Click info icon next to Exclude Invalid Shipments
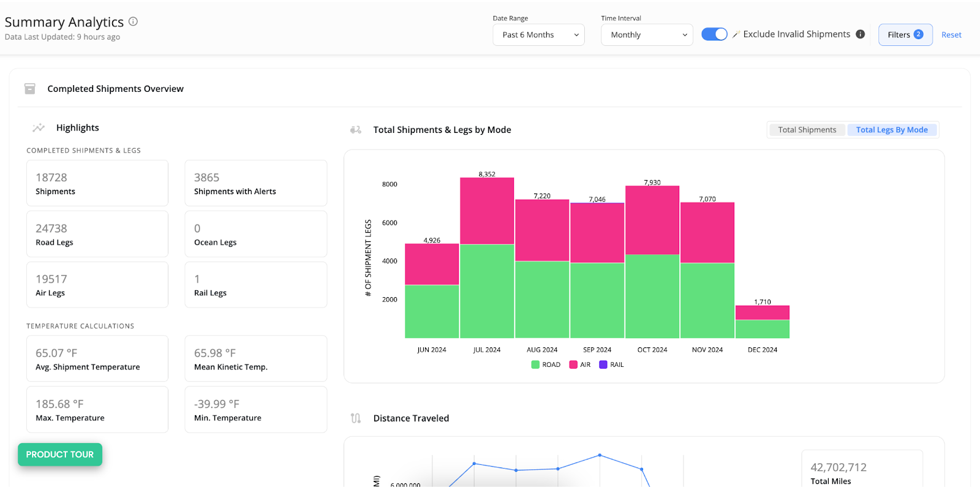 (x=860, y=34)
